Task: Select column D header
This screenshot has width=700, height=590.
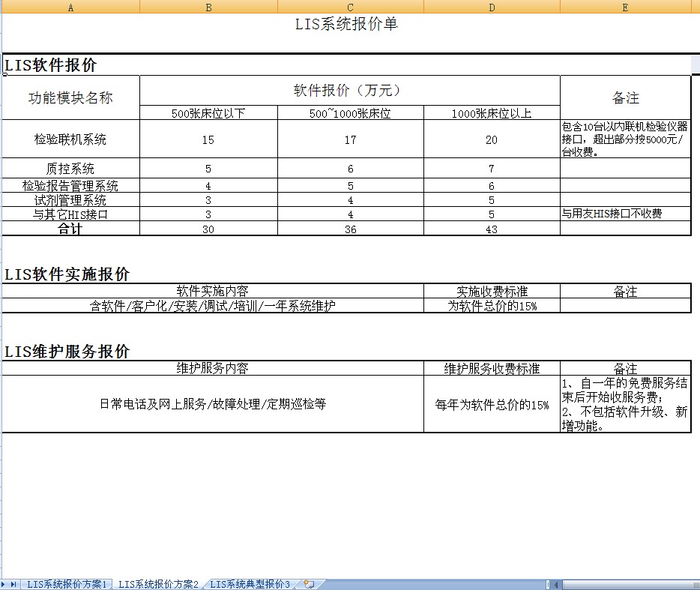Action: 492,7
